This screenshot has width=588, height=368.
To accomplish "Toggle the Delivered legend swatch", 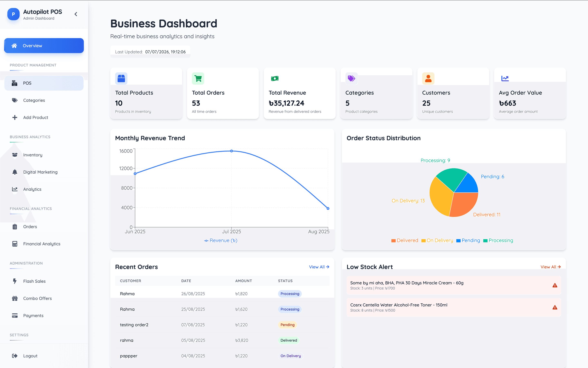I will (x=393, y=240).
